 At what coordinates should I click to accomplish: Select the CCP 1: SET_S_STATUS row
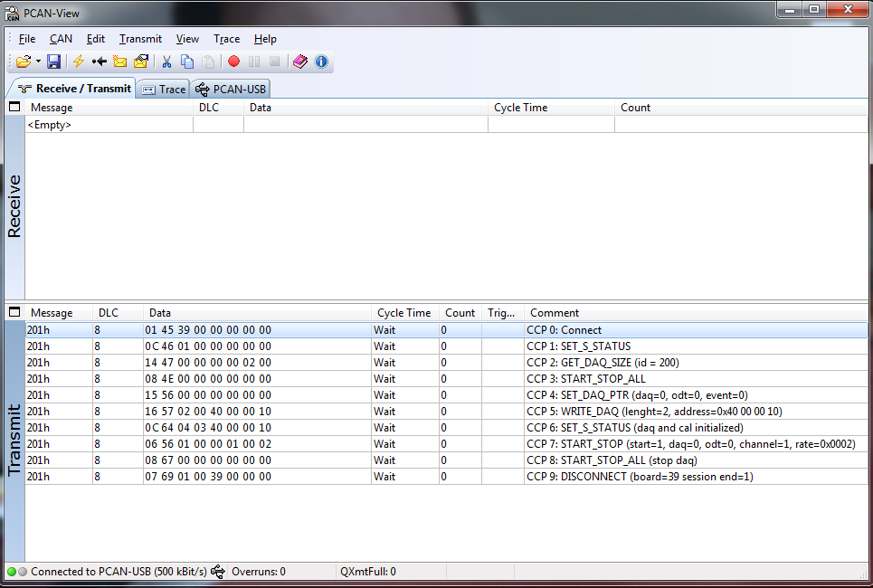click(447, 346)
